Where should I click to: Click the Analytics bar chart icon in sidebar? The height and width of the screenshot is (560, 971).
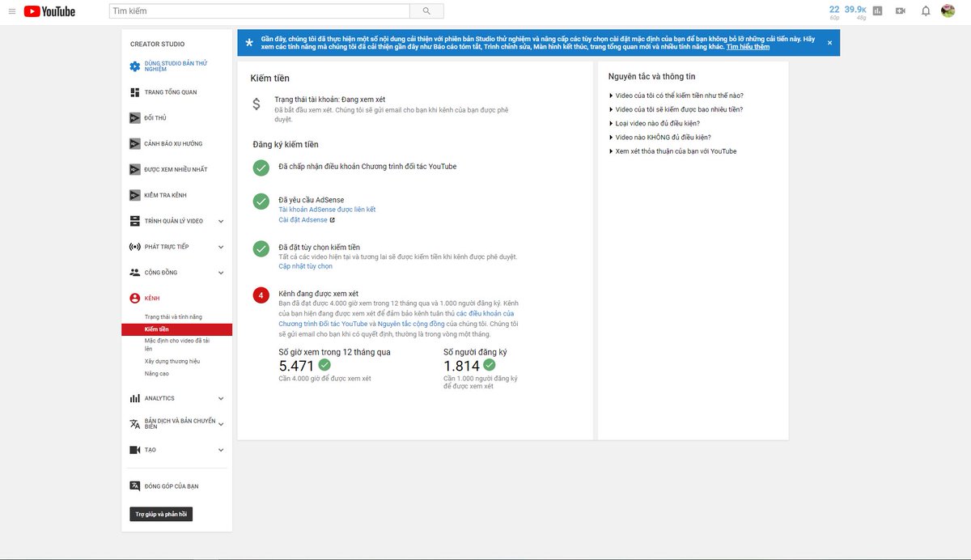coord(135,398)
